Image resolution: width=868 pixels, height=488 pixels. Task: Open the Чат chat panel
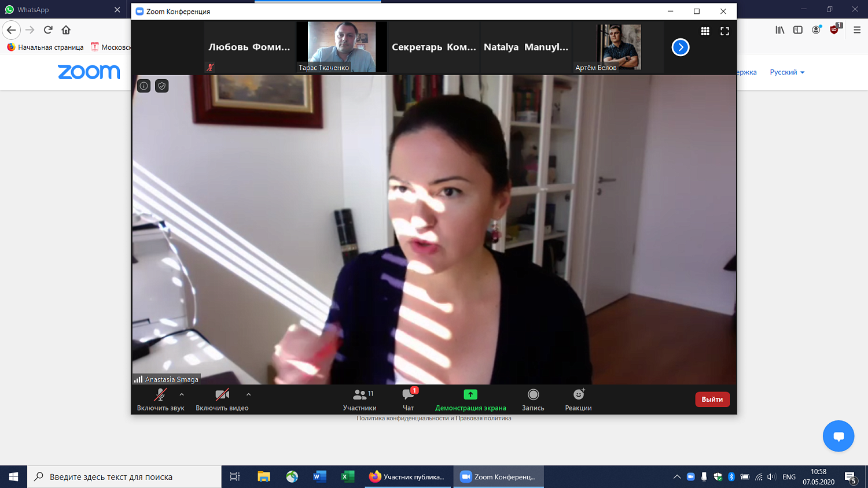coord(409,400)
